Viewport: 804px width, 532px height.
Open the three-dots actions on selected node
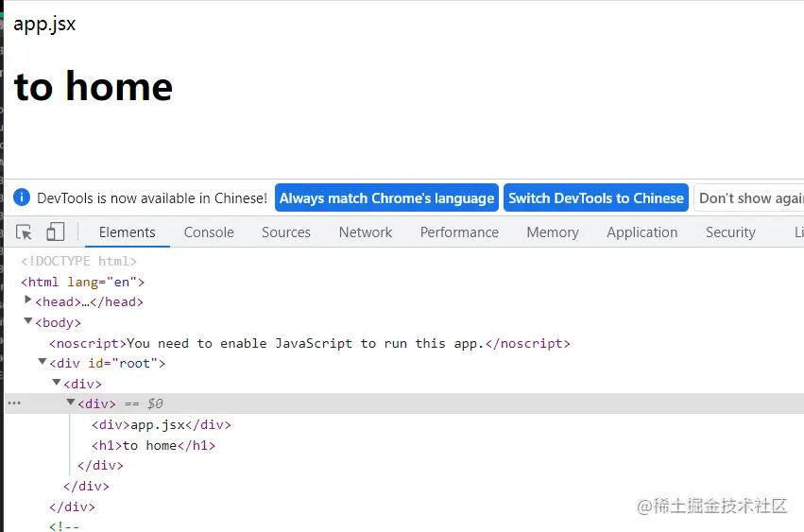pyautogui.click(x=14, y=403)
